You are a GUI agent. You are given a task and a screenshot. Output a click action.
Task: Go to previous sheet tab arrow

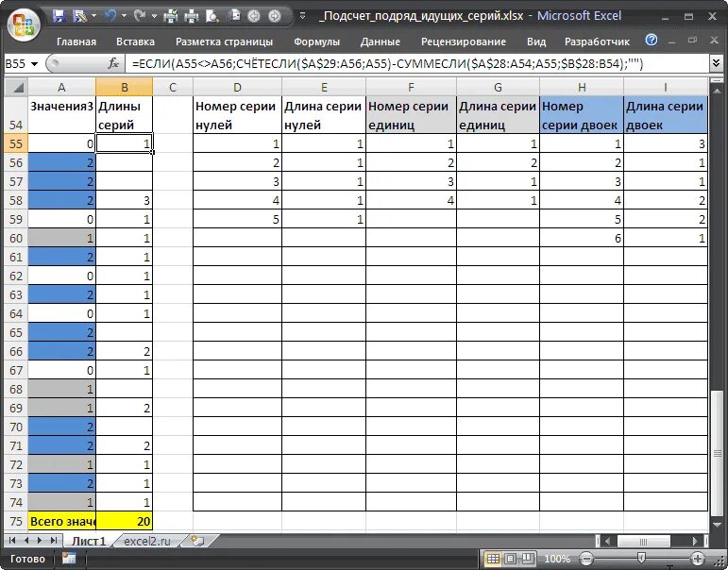[x=26, y=541]
